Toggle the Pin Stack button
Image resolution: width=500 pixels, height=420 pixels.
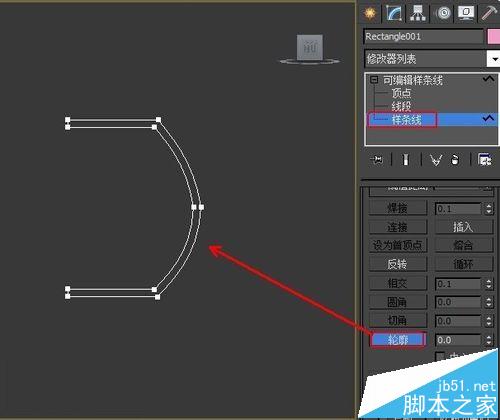377,160
